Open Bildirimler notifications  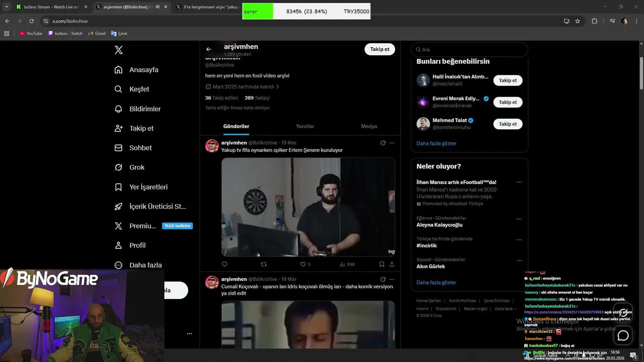[137, 109]
